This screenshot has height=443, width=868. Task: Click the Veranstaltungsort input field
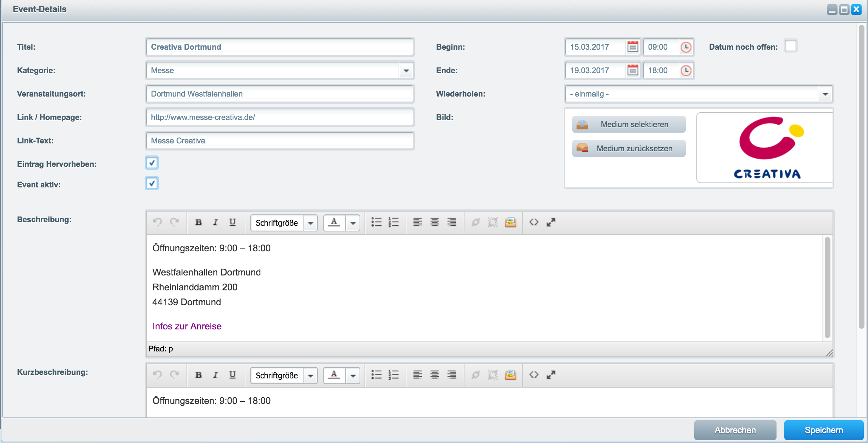coord(280,94)
